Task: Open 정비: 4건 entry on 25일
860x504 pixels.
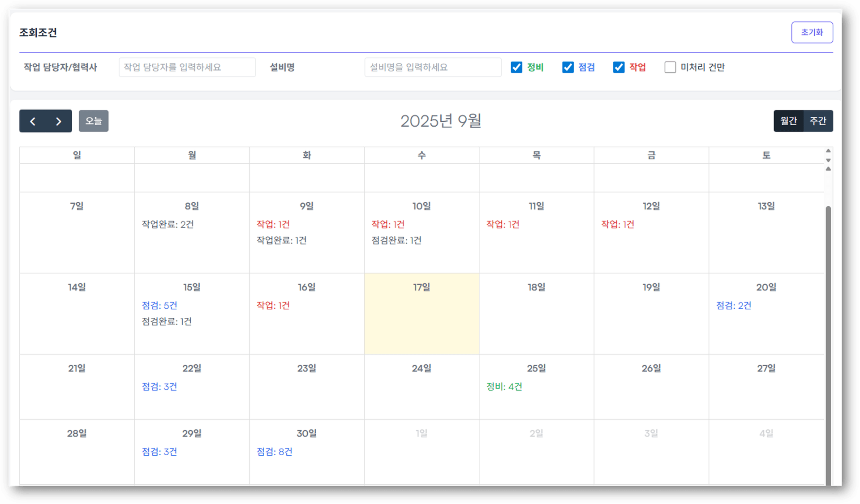Action: 504,387
